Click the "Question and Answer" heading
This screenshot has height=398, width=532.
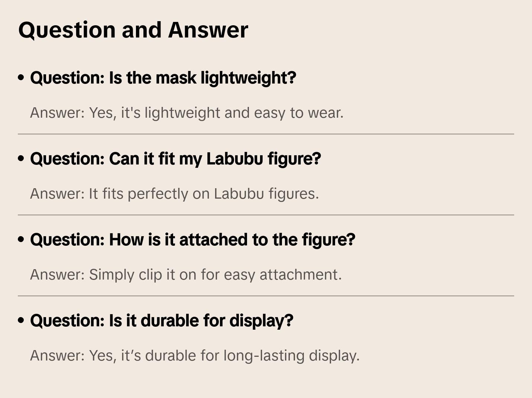(133, 30)
